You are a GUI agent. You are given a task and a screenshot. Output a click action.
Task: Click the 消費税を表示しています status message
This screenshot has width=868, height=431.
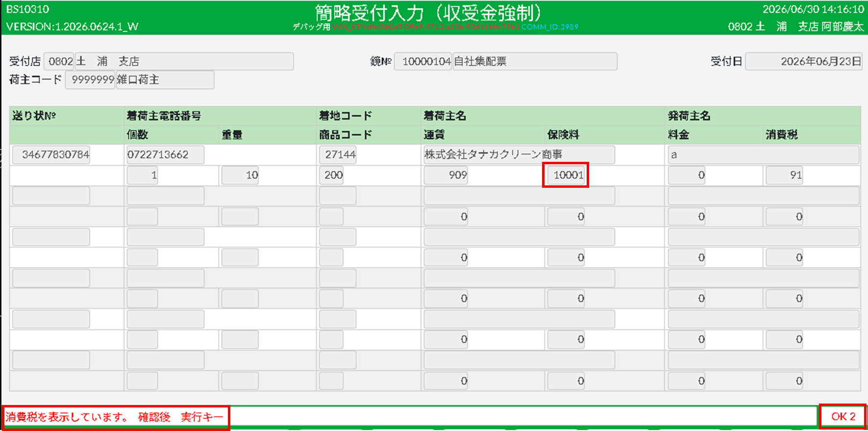coord(115,417)
